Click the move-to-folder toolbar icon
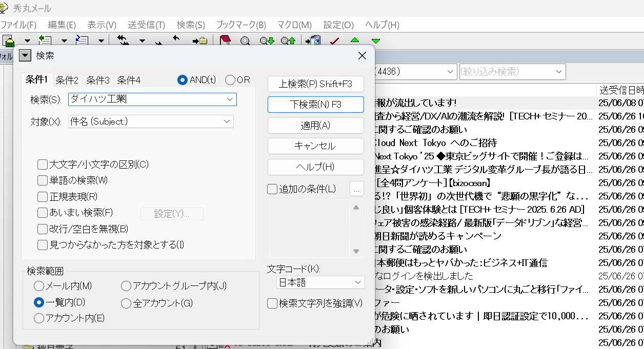The height and width of the screenshot is (349, 644). click(200, 41)
